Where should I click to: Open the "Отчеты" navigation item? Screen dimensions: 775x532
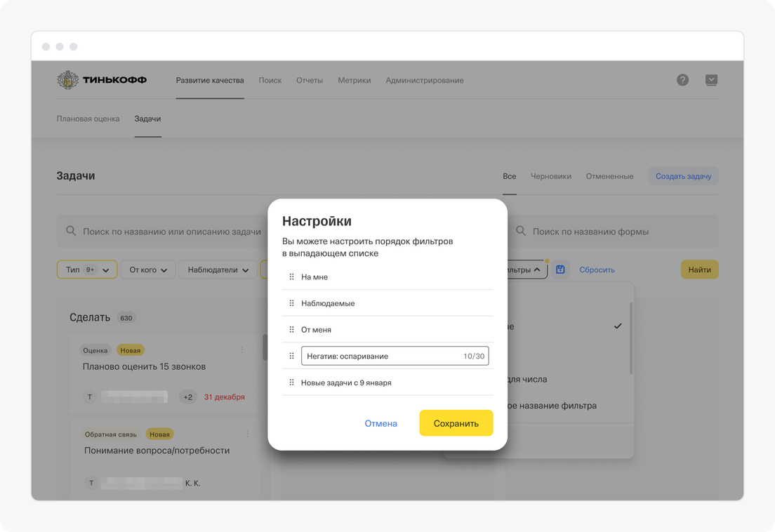coord(310,80)
